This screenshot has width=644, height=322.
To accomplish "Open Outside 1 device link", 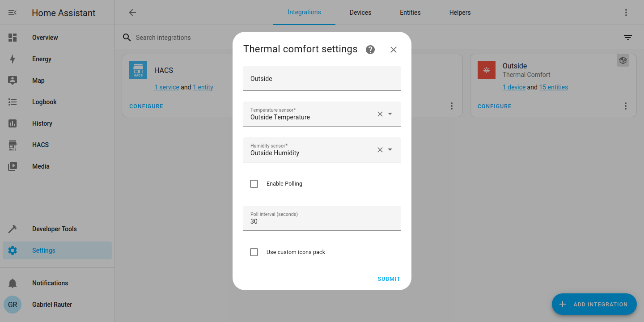I will (514, 87).
